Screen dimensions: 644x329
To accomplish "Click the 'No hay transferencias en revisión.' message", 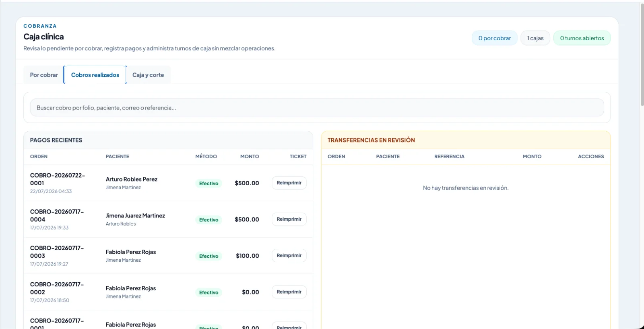I will pos(466,188).
